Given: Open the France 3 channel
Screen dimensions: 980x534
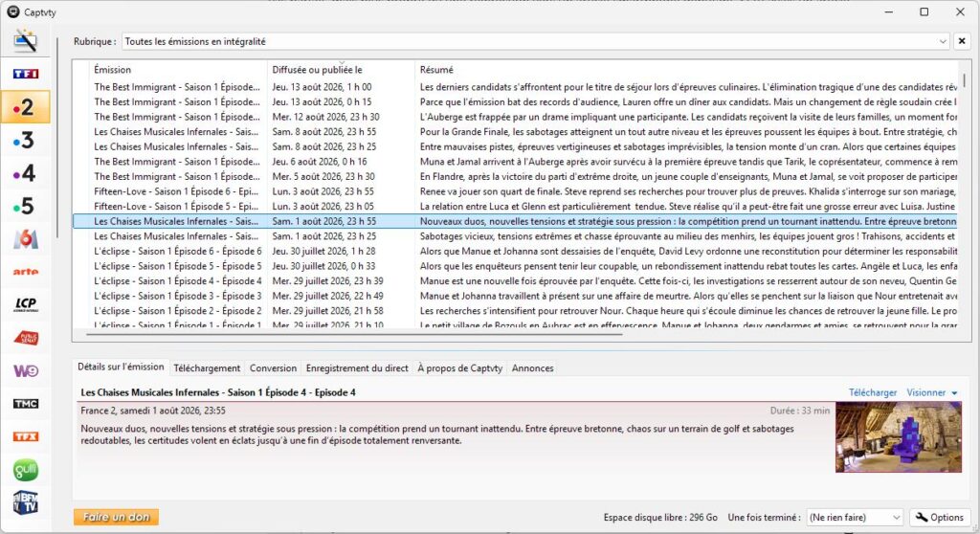Looking at the screenshot, I should click(25, 140).
